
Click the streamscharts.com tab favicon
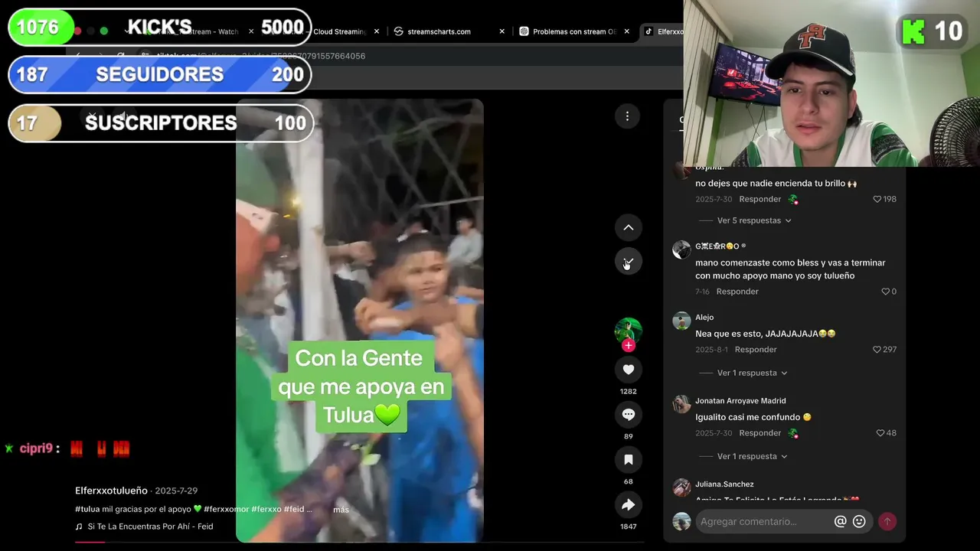pyautogui.click(x=398, y=31)
